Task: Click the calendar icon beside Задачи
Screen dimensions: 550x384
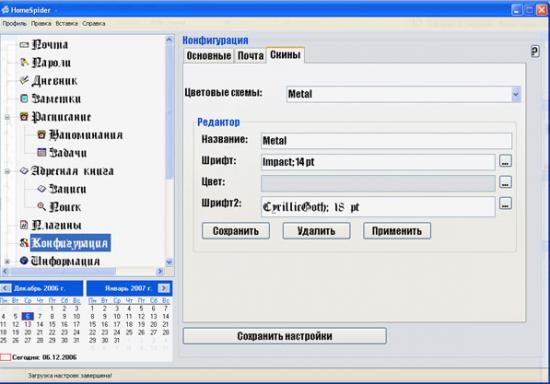Action: (x=41, y=152)
